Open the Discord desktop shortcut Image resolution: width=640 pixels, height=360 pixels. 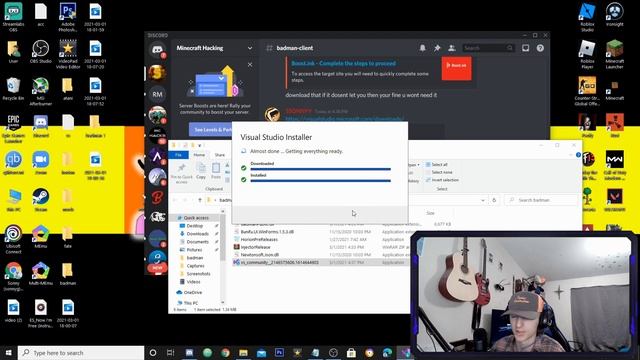(40, 126)
